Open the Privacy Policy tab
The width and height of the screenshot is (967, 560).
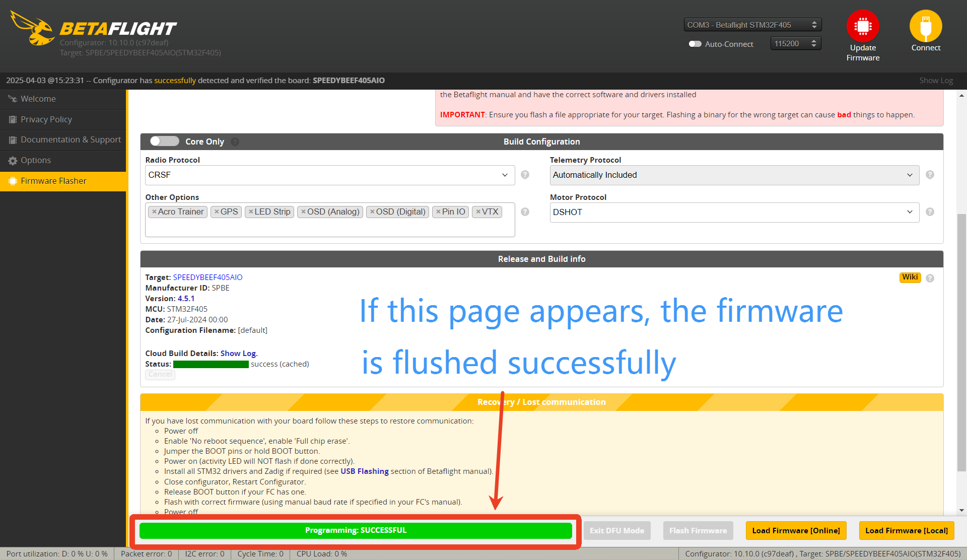[x=63, y=119]
